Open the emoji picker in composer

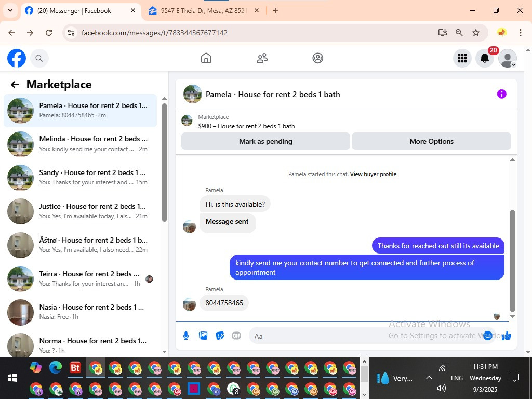pyautogui.click(x=487, y=336)
